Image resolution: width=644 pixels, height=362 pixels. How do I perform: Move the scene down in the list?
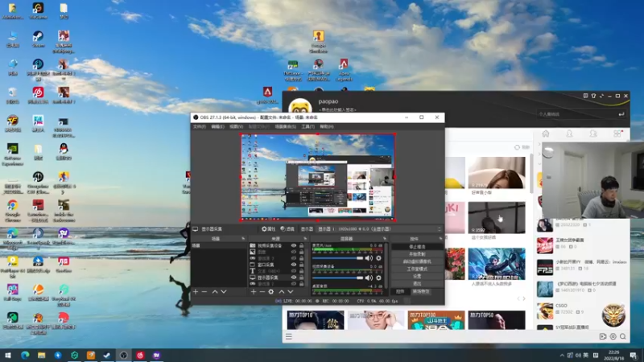(x=224, y=292)
